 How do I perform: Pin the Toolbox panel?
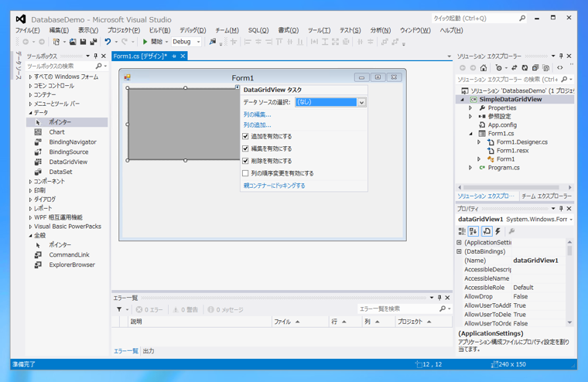coord(96,56)
